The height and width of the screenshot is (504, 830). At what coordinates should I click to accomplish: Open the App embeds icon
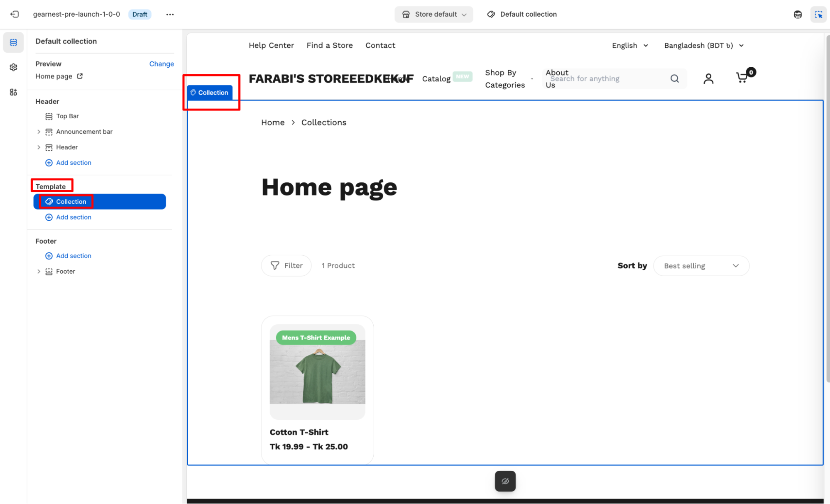click(x=13, y=92)
